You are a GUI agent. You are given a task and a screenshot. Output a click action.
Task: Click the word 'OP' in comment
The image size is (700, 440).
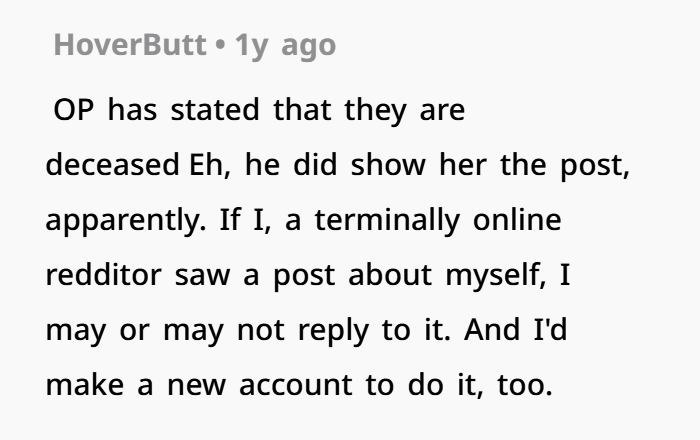click(x=74, y=110)
